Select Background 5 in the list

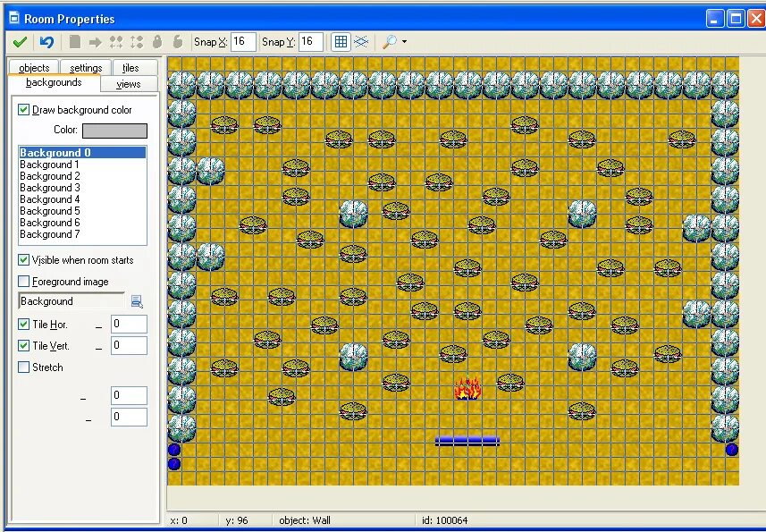click(x=82, y=211)
